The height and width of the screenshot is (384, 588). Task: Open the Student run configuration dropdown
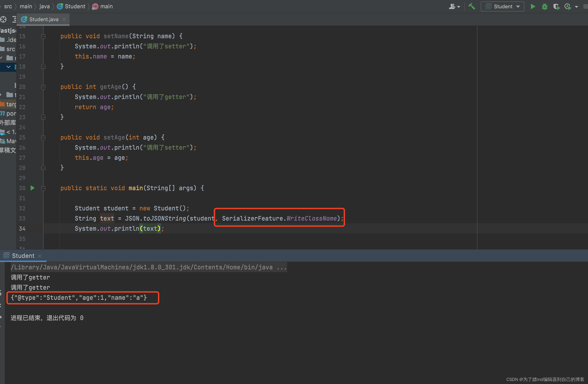(x=502, y=7)
